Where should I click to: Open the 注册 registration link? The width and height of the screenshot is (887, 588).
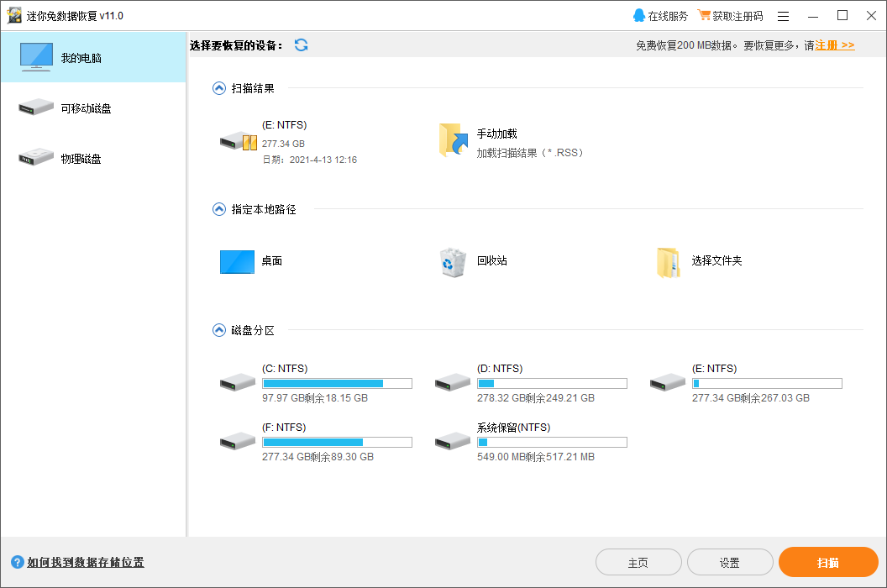pos(835,45)
